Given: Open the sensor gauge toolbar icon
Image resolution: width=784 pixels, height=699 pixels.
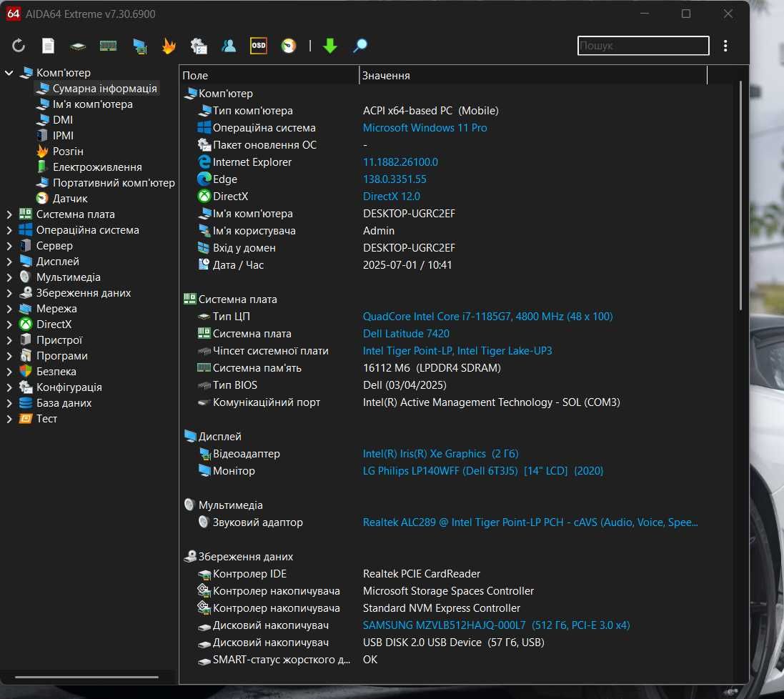Looking at the screenshot, I should [x=289, y=46].
